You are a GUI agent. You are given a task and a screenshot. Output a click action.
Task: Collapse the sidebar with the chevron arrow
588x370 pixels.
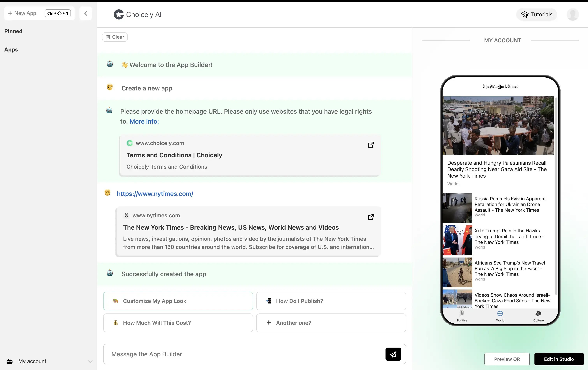pos(86,13)
